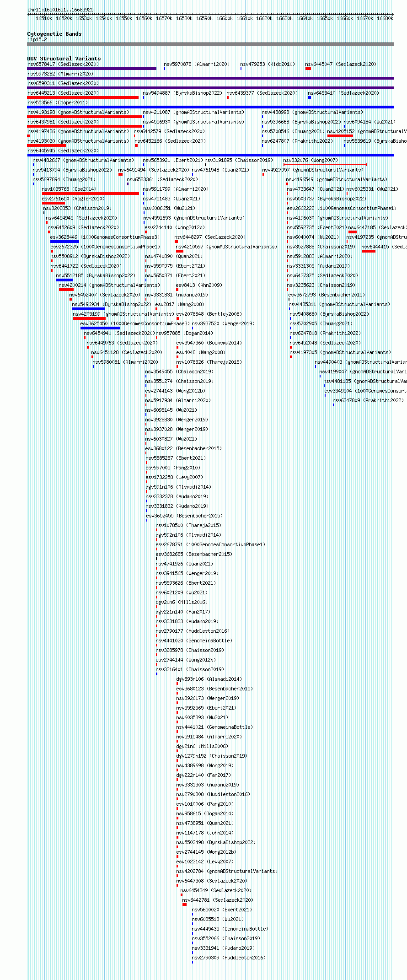Open nsv832076 (Wong2007) variant
The height and width of the screenshot is (980, 407).
311,161
